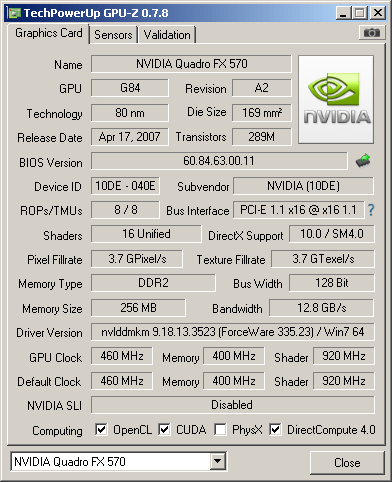Toggle the CUDA checkbox
The height and width of the screenshot is (482, 392).
(164, 429)
